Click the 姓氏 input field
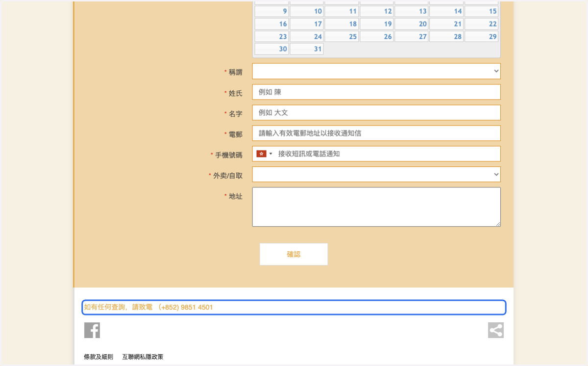The image size is (588, 366). click(376, 92)
